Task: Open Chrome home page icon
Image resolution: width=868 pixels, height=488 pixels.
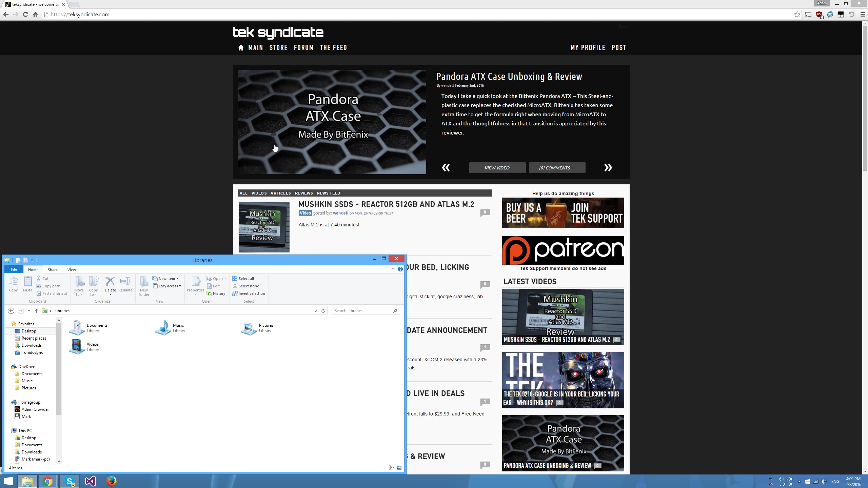Action: point(35,14)
